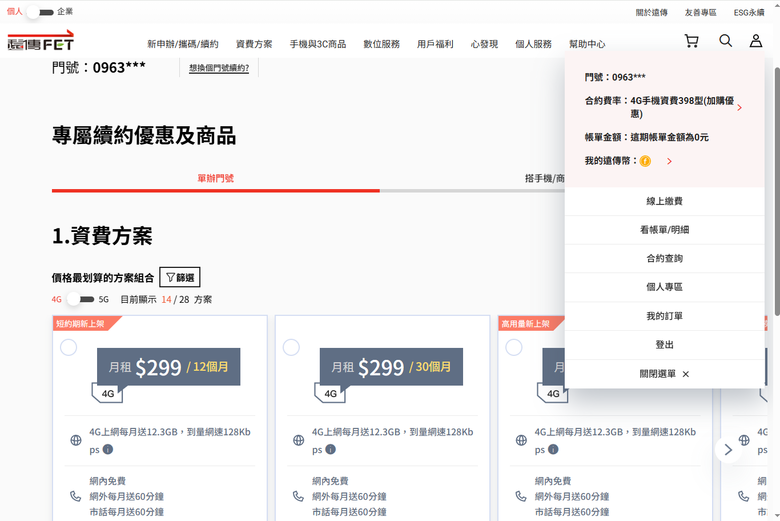780x521 pixels.
Task: Open 幫助中心 menu
Action: click(587, 44)
